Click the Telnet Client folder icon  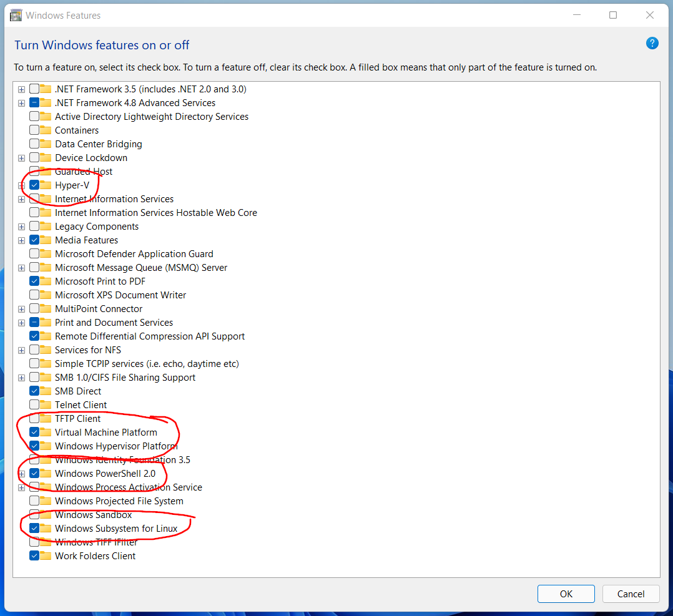point(46,404)
